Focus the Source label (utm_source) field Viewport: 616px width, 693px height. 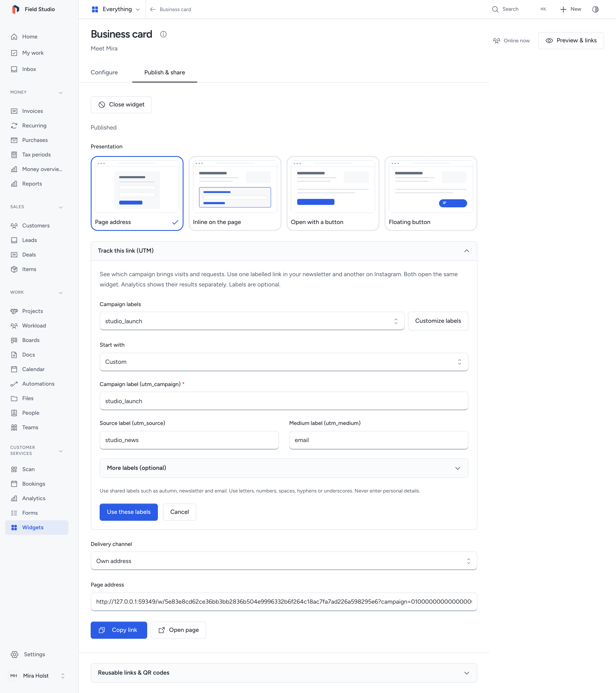tap(189, 440)
